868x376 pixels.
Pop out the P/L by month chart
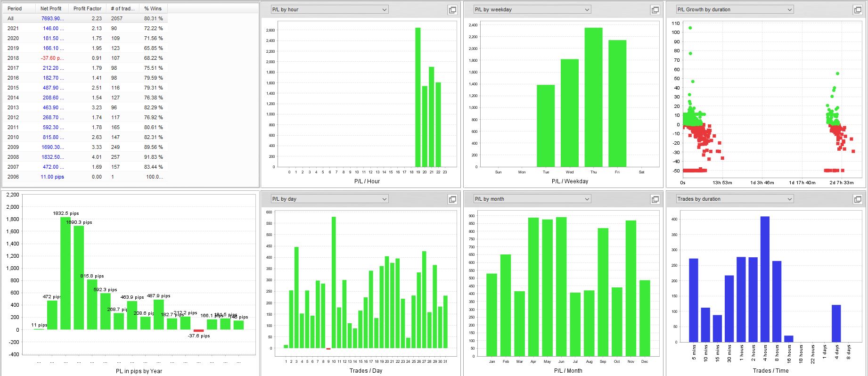655,199
